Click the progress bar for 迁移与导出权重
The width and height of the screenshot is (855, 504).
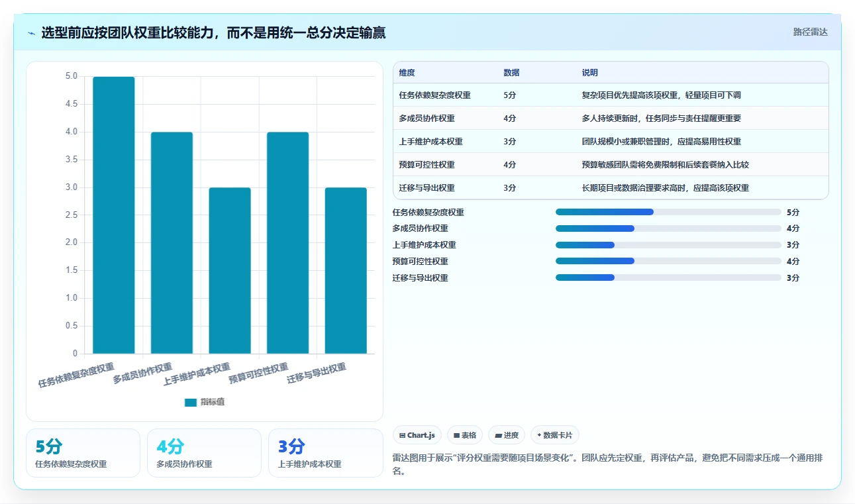click(668, 277)
